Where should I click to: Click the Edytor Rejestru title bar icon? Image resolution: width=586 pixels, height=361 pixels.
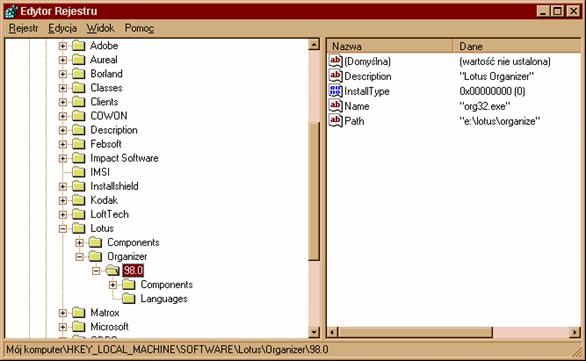coord(11,11)
